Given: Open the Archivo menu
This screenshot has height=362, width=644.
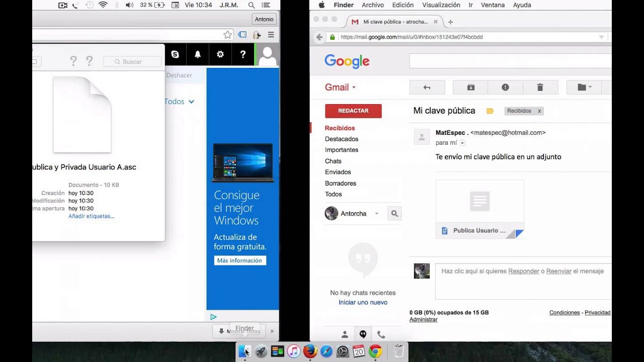Looking at the screenshot, I should 373,5.
